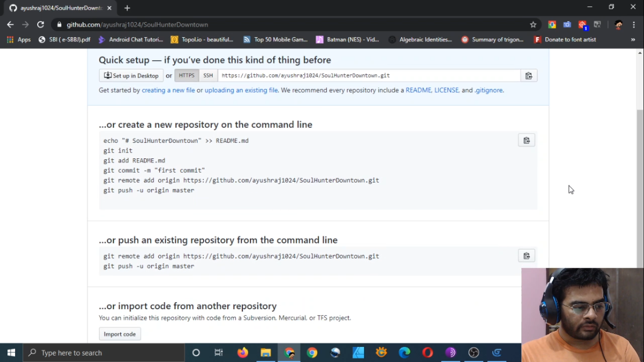Open the Chrome three-dot menu
The width and height of the screenshot is (644, 362).
point(634,25)
